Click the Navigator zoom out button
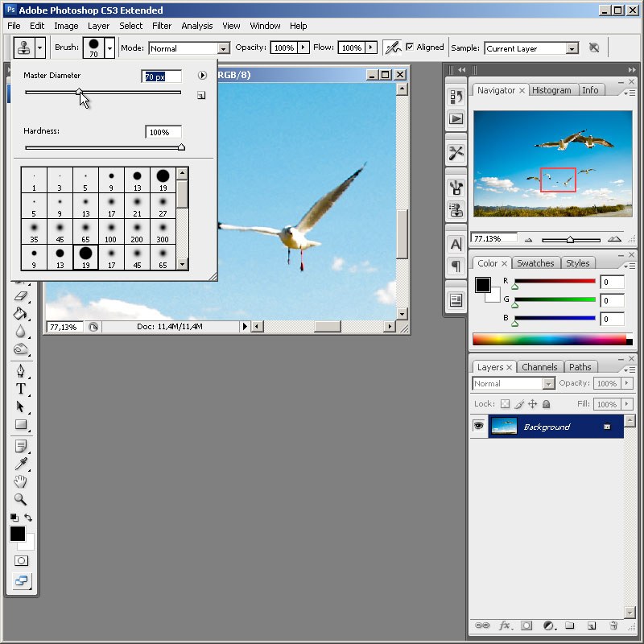The width and height of the screenshot is (644, 644). pos(529,239)
